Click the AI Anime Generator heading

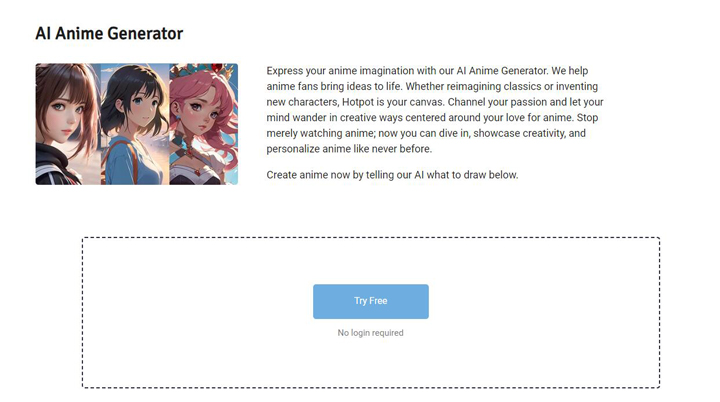109,34
